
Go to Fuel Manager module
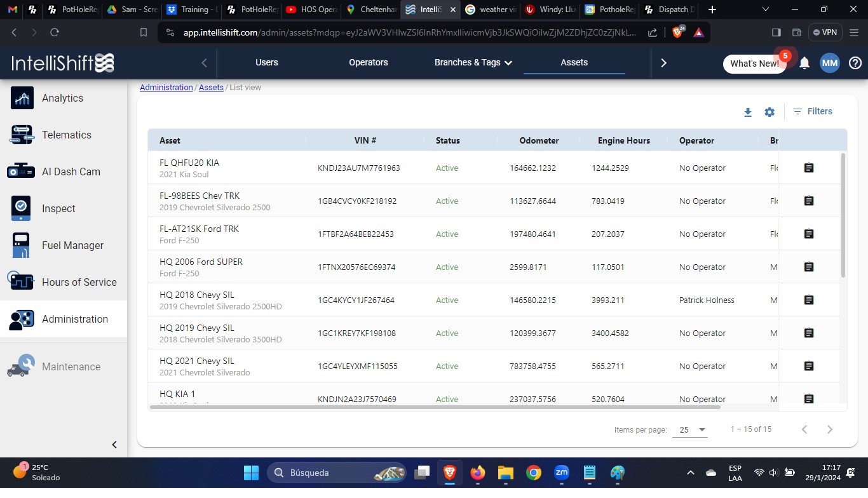tap(72, 245)
